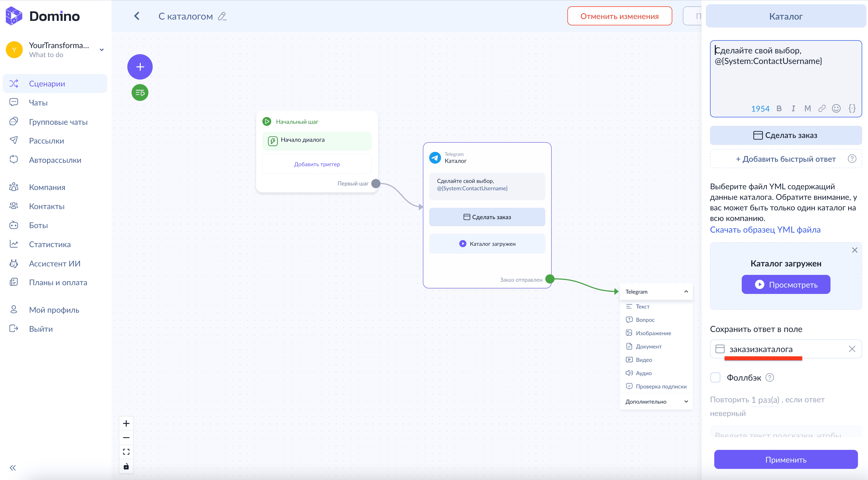Fit canvas to screen
Image resolution: width=868 pixels, height=480 pixels.
click(x=126, y=452)
